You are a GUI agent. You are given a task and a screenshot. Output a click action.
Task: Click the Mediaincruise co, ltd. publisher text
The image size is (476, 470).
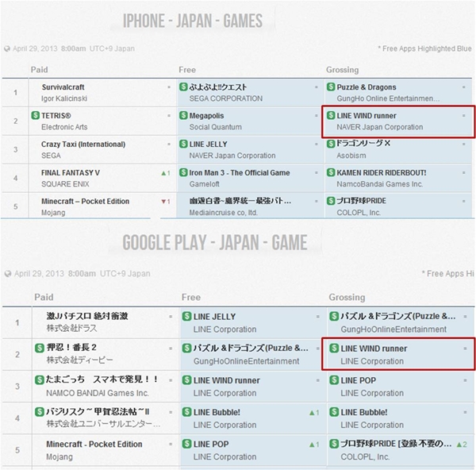(x=224, y=213)
